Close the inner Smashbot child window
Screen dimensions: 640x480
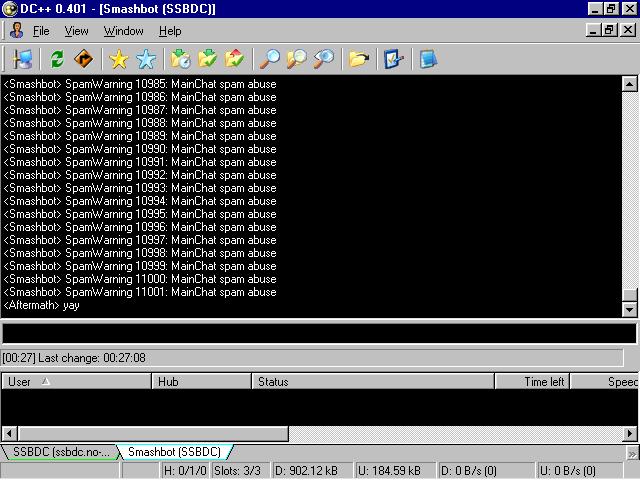[628, 30]
